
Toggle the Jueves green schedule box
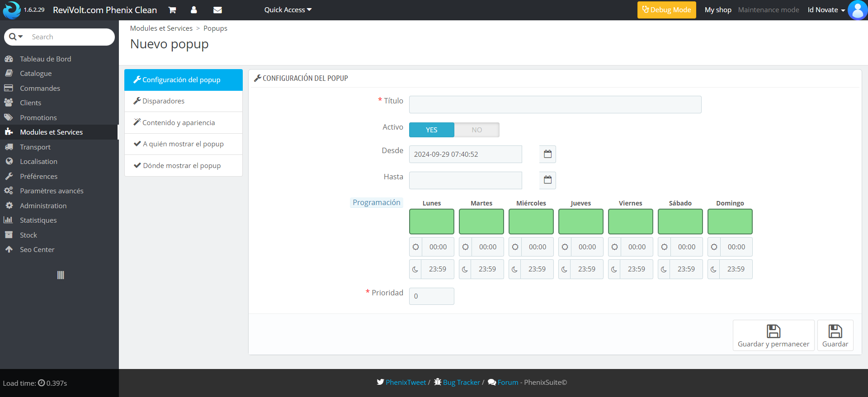pos(581,221)
